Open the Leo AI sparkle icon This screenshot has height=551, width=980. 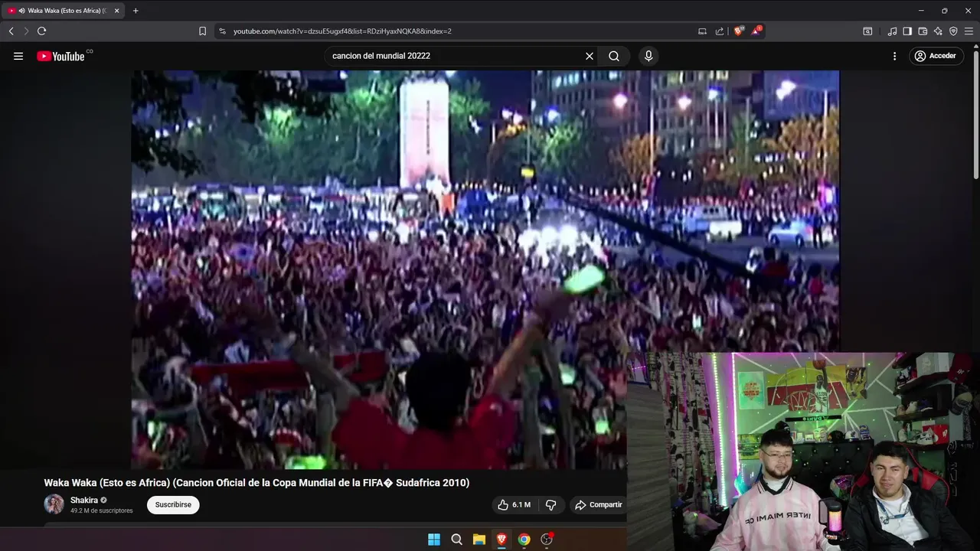pyautogui.click(x=938, y=31)
